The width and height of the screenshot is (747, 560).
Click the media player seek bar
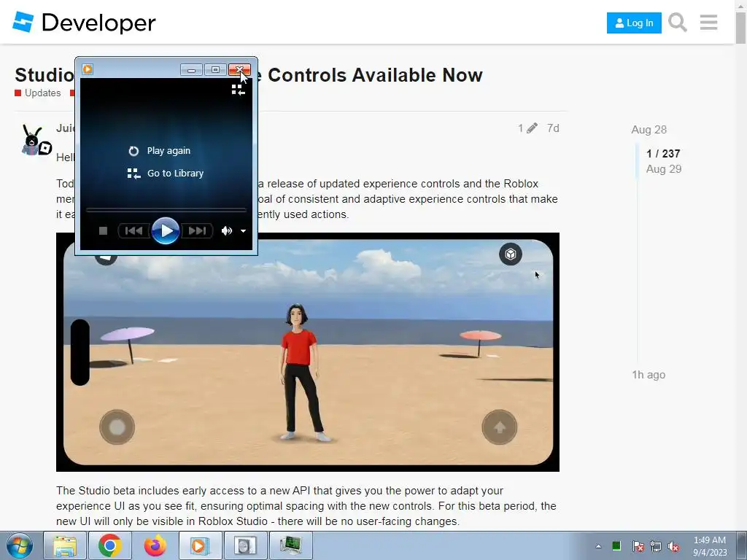coord(166,209)
